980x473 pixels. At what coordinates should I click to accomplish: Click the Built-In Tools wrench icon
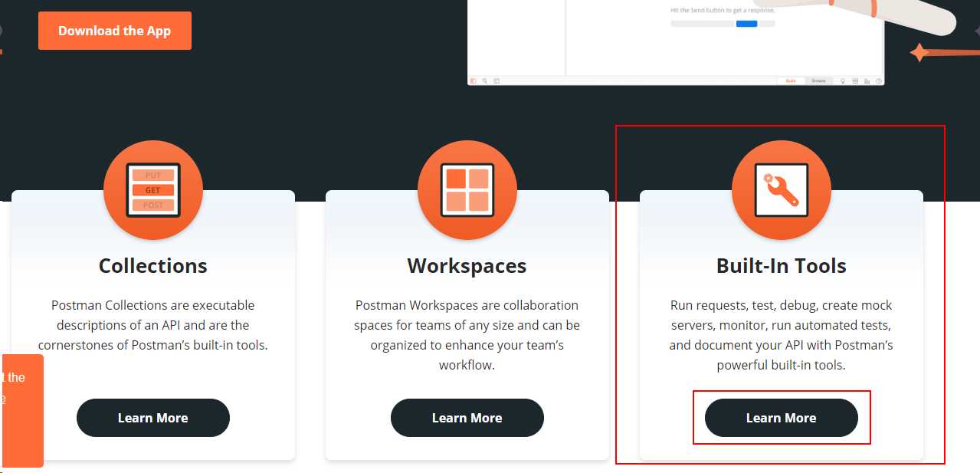pos(782,190)
